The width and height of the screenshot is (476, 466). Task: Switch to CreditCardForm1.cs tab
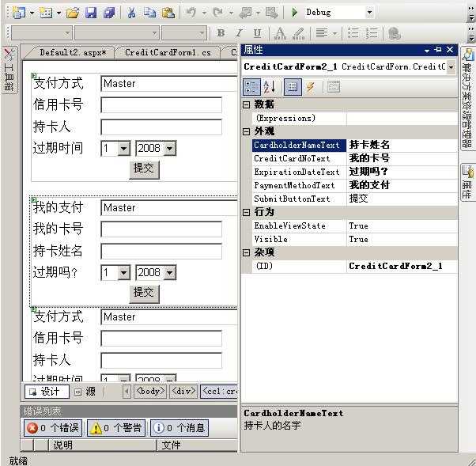(168, 52)
